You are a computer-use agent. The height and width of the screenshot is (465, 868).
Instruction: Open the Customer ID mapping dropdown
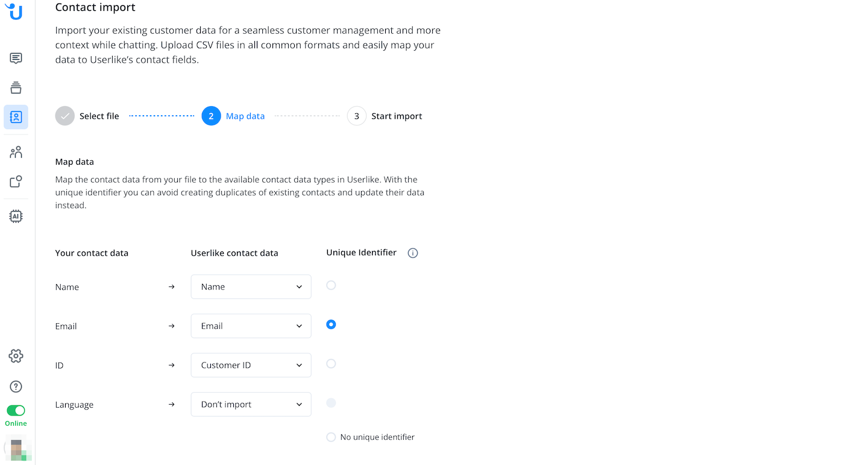tap(251, 365)
